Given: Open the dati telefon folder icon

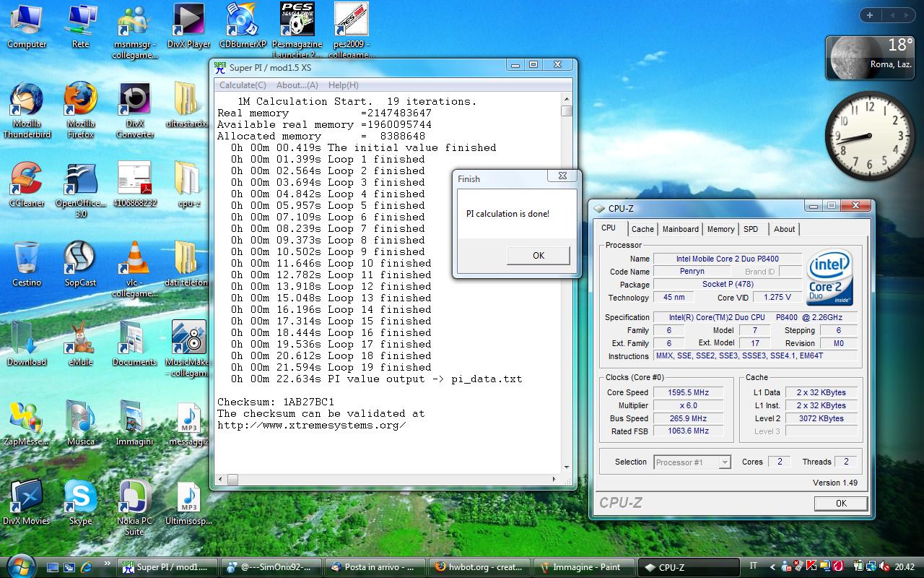Looking at the screenshot, I should coord(186,264).
